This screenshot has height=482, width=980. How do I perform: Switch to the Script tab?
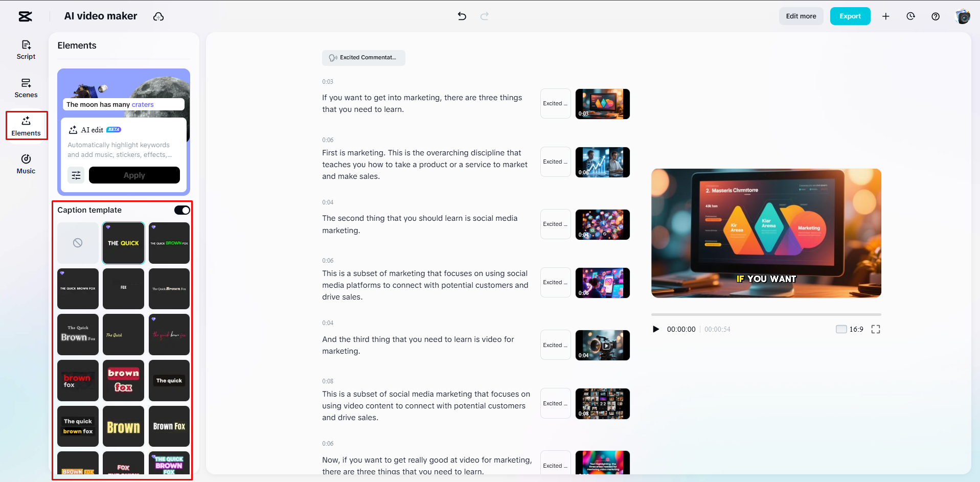pos(26,50)
